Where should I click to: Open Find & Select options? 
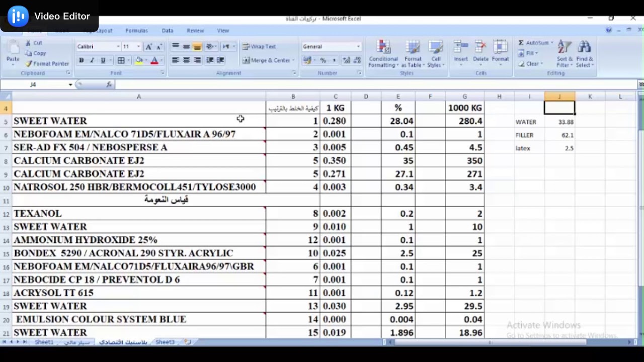pyautogui.click(x=585, y=54)
